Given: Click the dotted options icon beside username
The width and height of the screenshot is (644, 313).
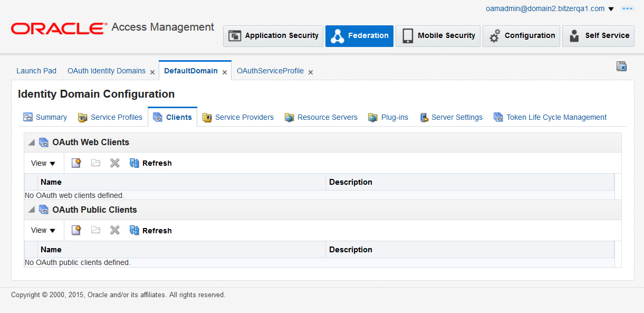Looking at the screenshot, I should pos(628,8).
